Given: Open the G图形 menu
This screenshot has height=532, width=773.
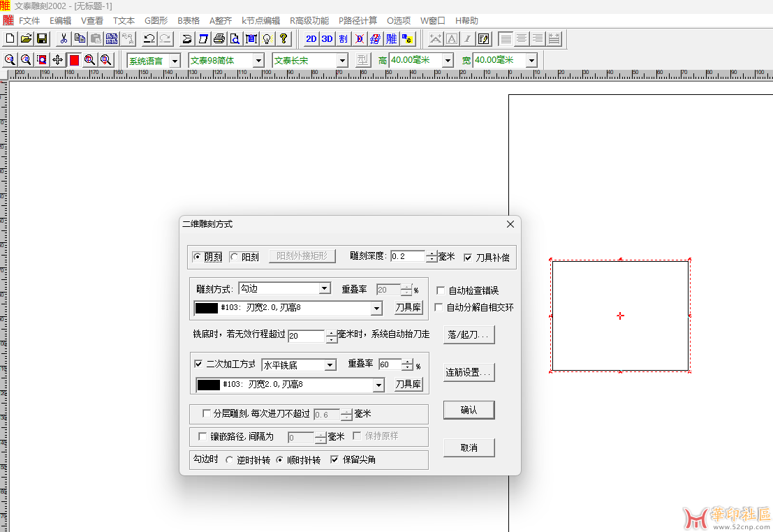Looking at the screenshot, I should click(x=156, y=21).
